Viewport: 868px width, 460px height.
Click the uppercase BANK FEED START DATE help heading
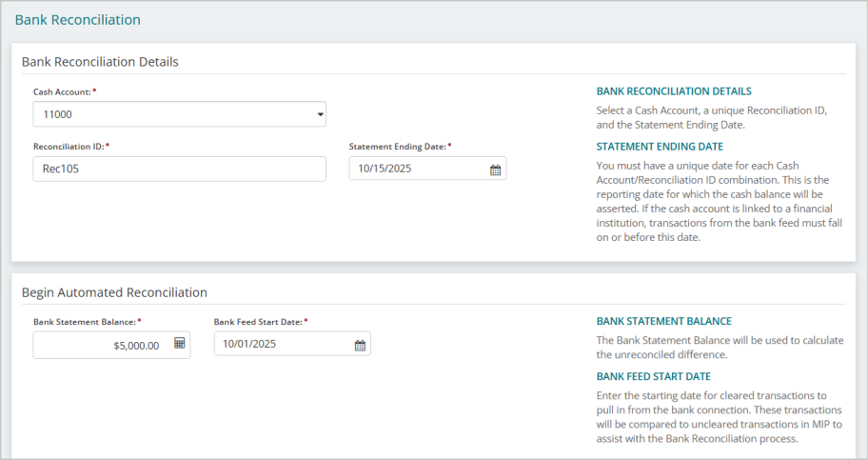tap(653, 376)
